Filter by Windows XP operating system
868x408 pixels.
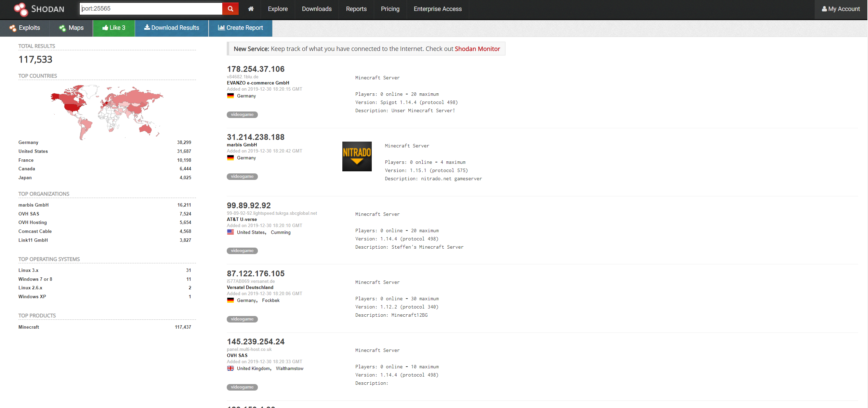[32, 297]
